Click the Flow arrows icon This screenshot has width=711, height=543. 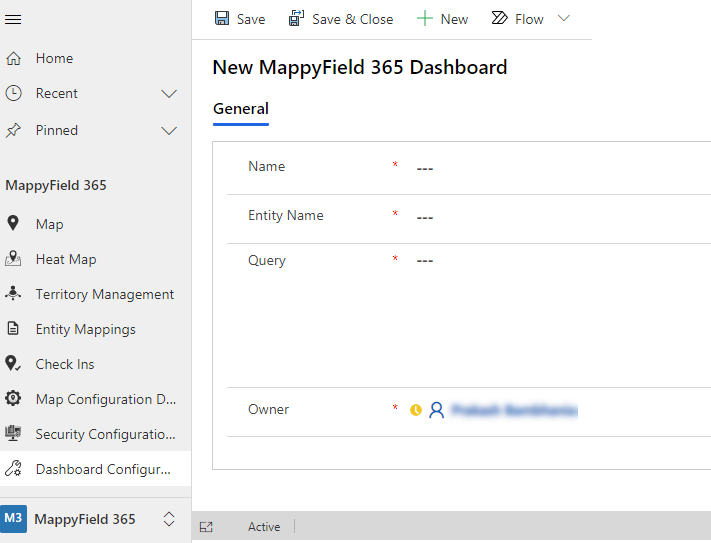point(499,18)
